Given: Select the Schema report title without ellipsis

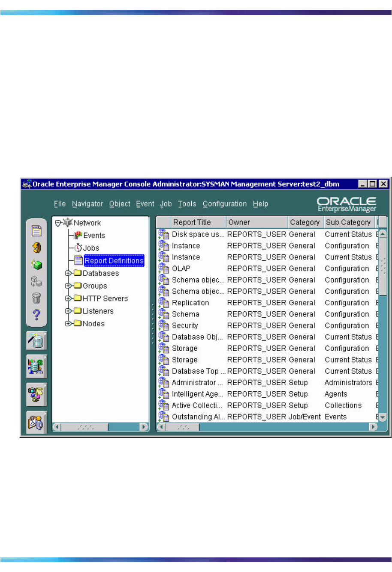Looking at the screenshot, I should (x=185, y=314).
